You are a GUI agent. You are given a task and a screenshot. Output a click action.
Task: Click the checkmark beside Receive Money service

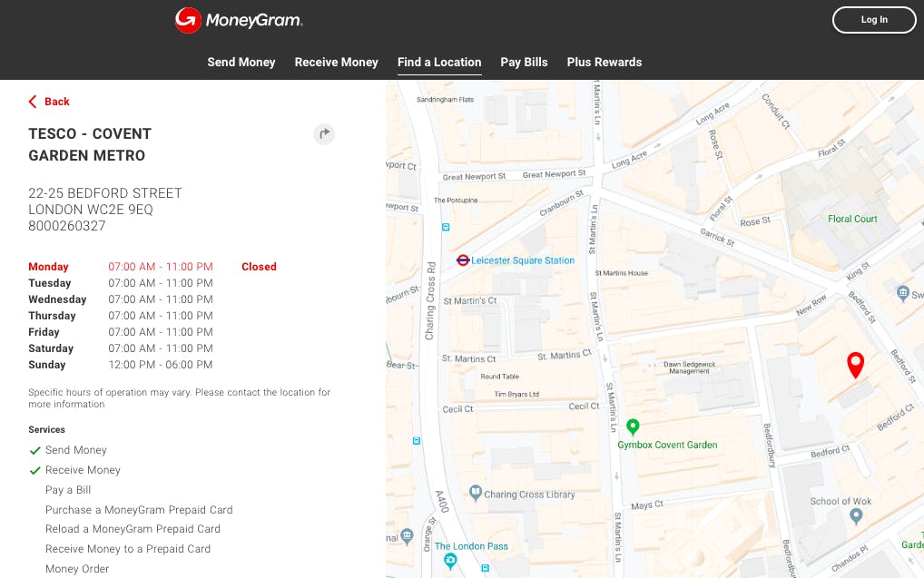click(x=35, y=470)
